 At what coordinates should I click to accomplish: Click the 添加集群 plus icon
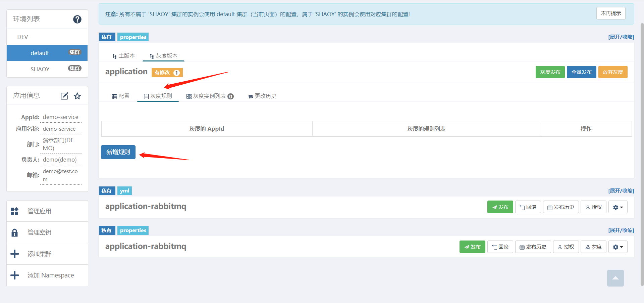tap(14, 254)
